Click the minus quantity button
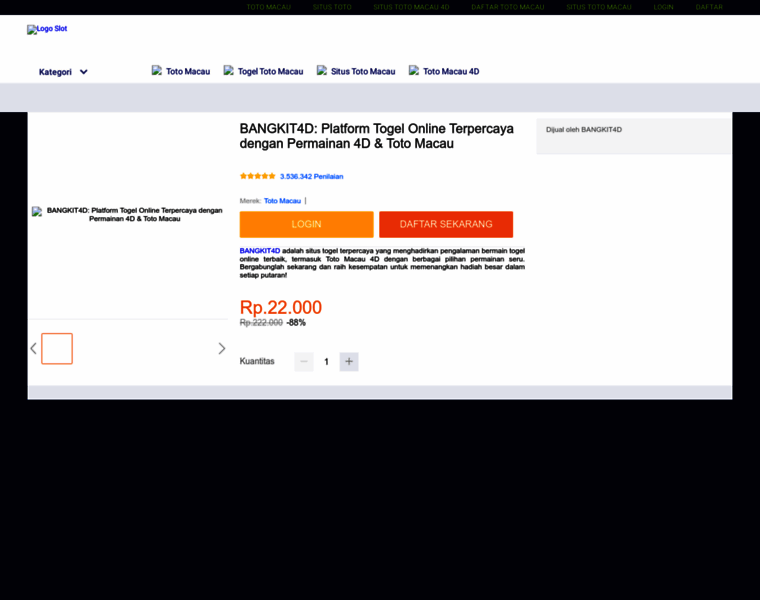The image size is (760, 600). tap(304, 361)
